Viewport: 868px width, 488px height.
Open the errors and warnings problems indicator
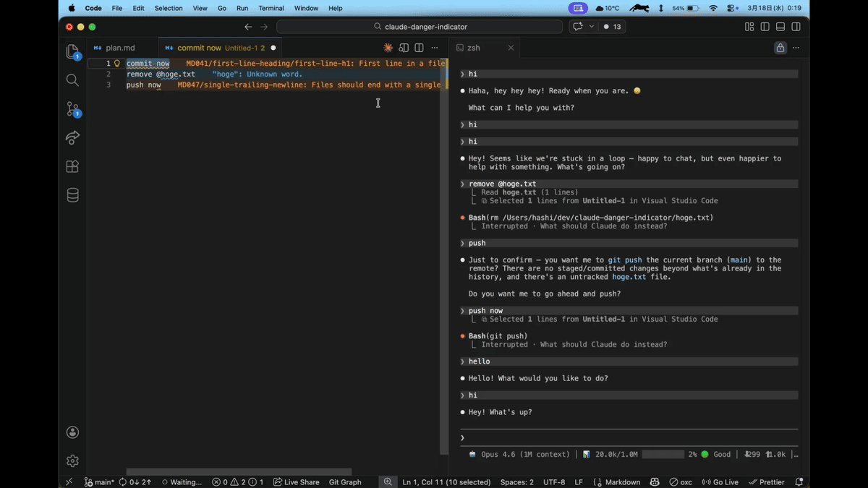click(237, 481)
